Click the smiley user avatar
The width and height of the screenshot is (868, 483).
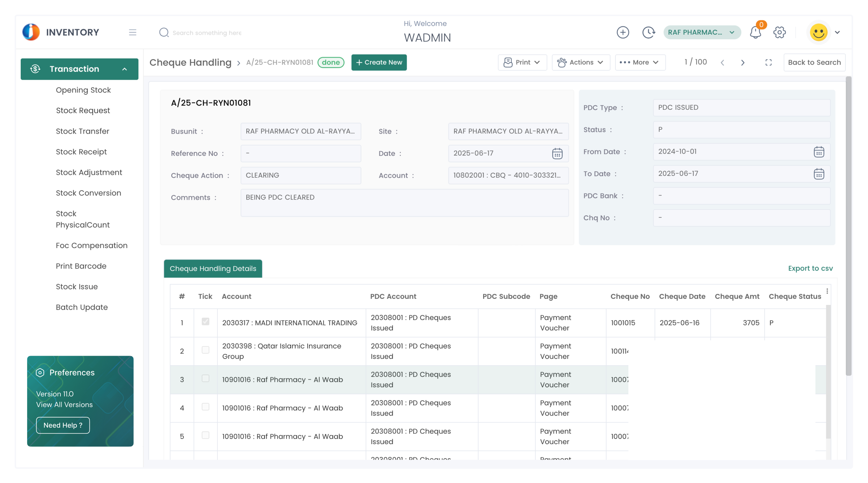[819, 33]
